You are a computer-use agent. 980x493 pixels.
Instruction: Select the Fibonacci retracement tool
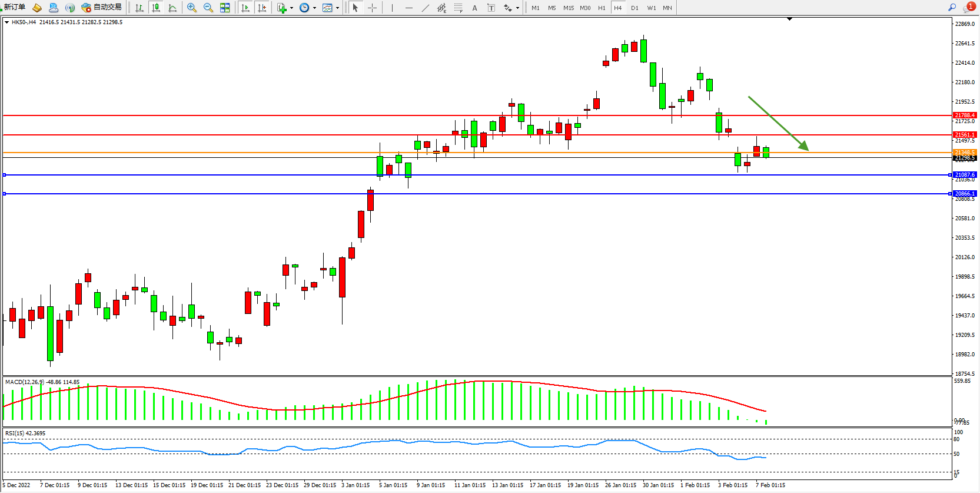459,8
